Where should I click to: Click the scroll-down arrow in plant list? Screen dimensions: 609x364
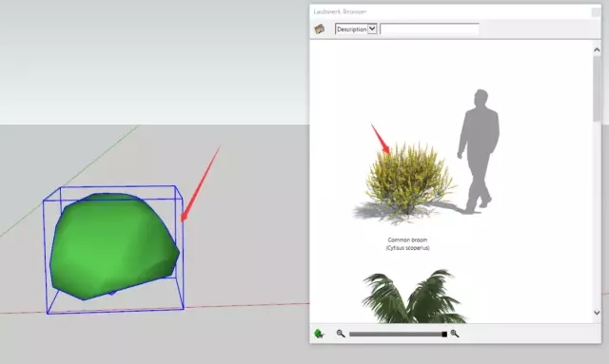point(597,313)
